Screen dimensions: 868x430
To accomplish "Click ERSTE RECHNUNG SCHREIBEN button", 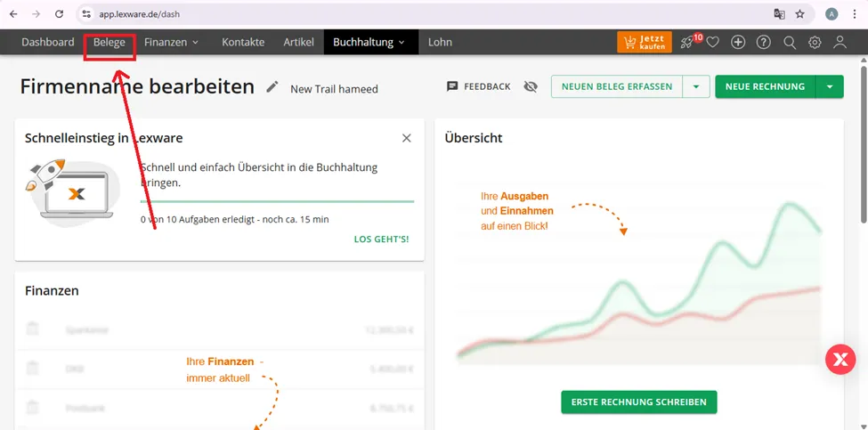I will (639, 402).
